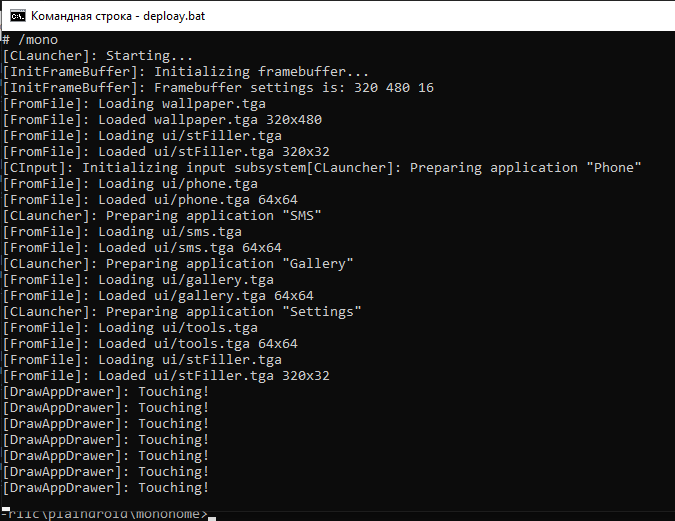Click the "Loading ui/gallery.tga" log line

(138, 280)
